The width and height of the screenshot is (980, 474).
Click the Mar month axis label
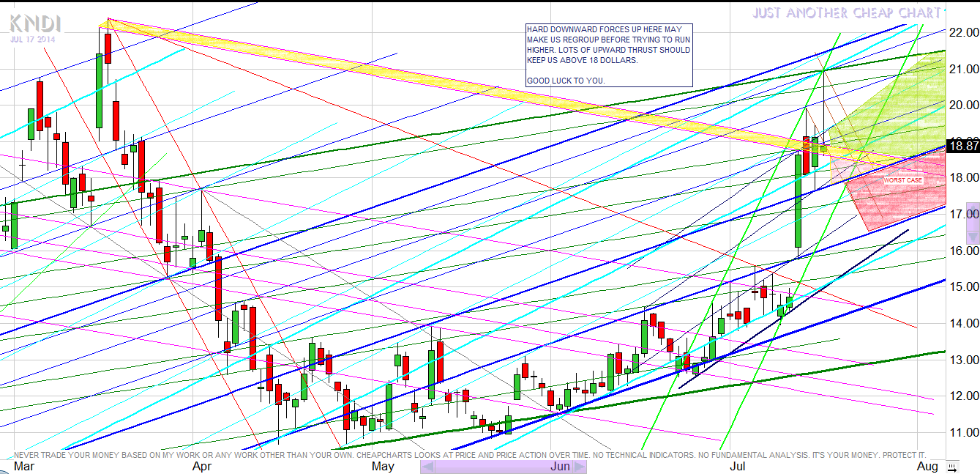click(x=23, y=466)
